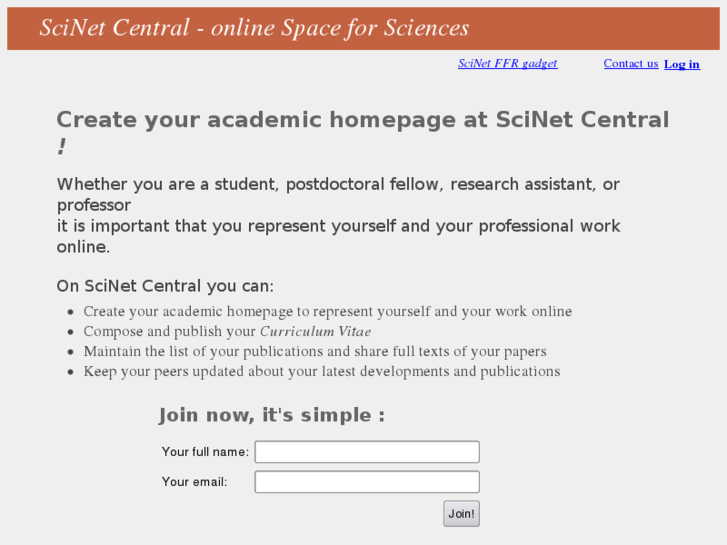This screenshot has height=545, width=727.
Task: Click the "Your full name:" label
Action: [205, 452]
